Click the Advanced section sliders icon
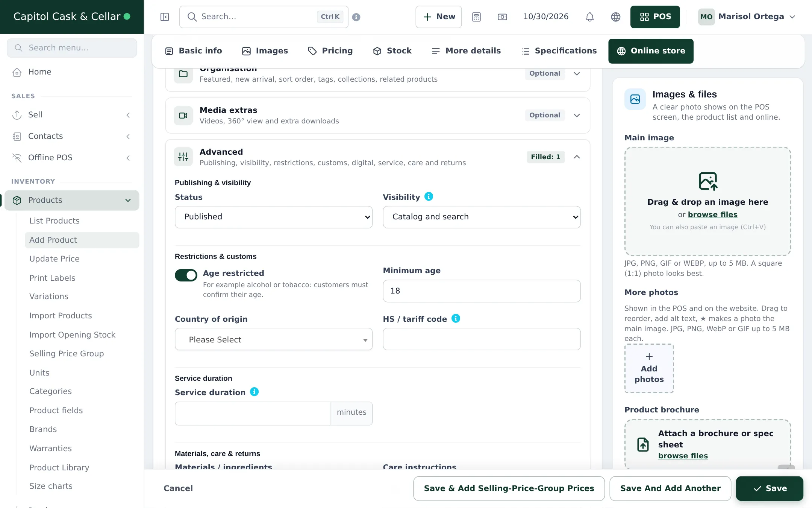Screen dimensions: 812x508 coord(183,157)
